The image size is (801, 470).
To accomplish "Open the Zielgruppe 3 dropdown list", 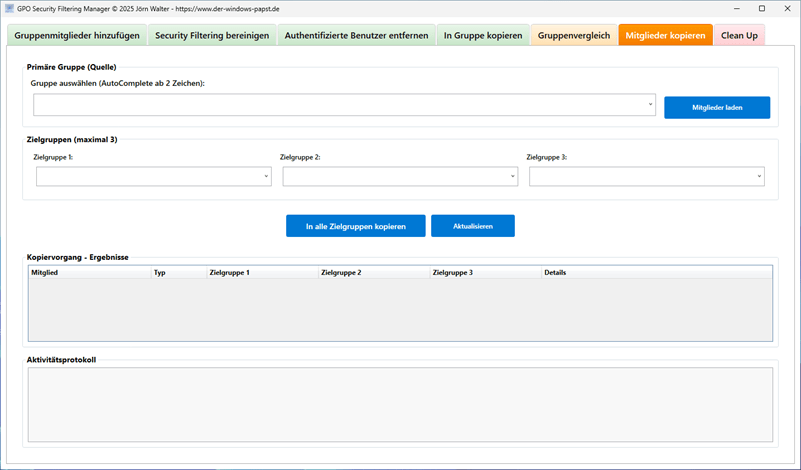I will (x=760, y=176).
